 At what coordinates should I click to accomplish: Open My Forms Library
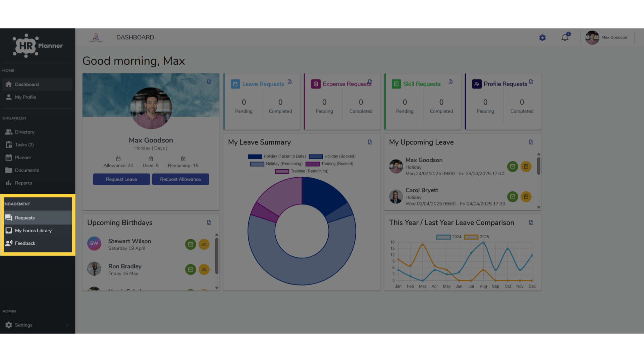click(x=37, y=231)
